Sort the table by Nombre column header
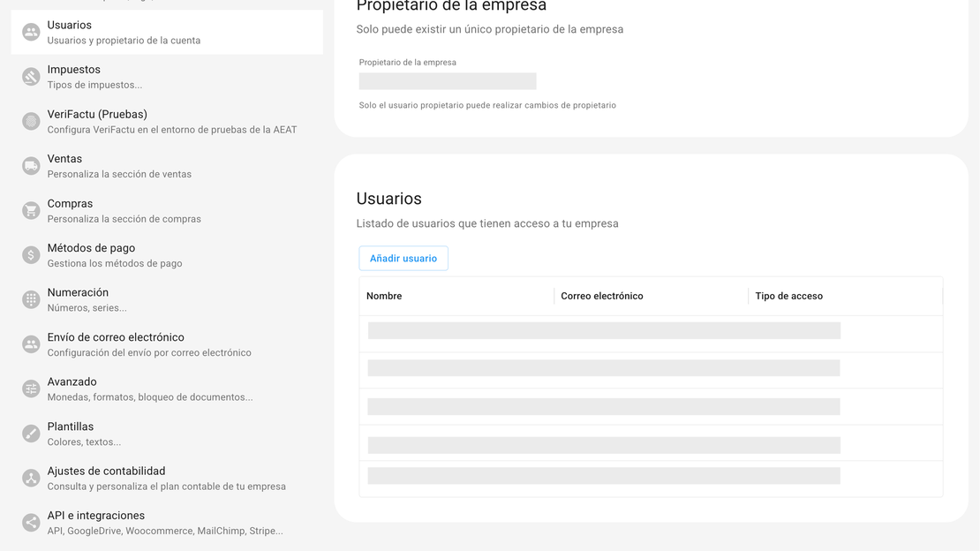Viewport: 980px width, 551px height. 384,297
